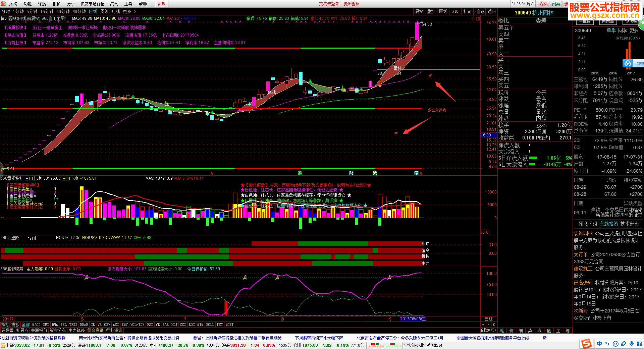Click the blue cloud icon on profit chart

628,63
